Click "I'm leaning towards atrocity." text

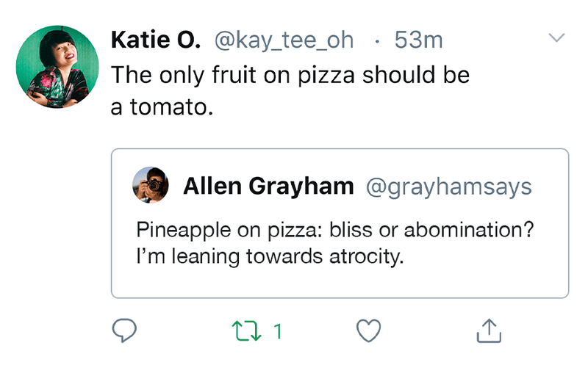point(270,257)
